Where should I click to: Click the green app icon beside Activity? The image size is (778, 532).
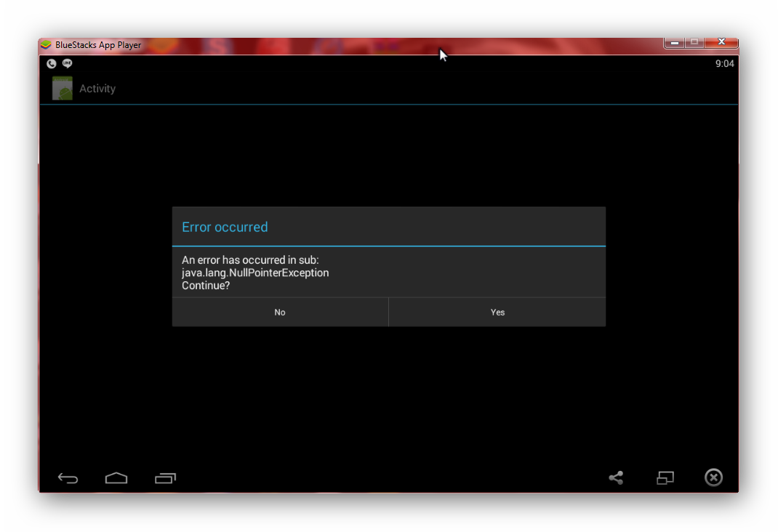[x=63, y=89]
